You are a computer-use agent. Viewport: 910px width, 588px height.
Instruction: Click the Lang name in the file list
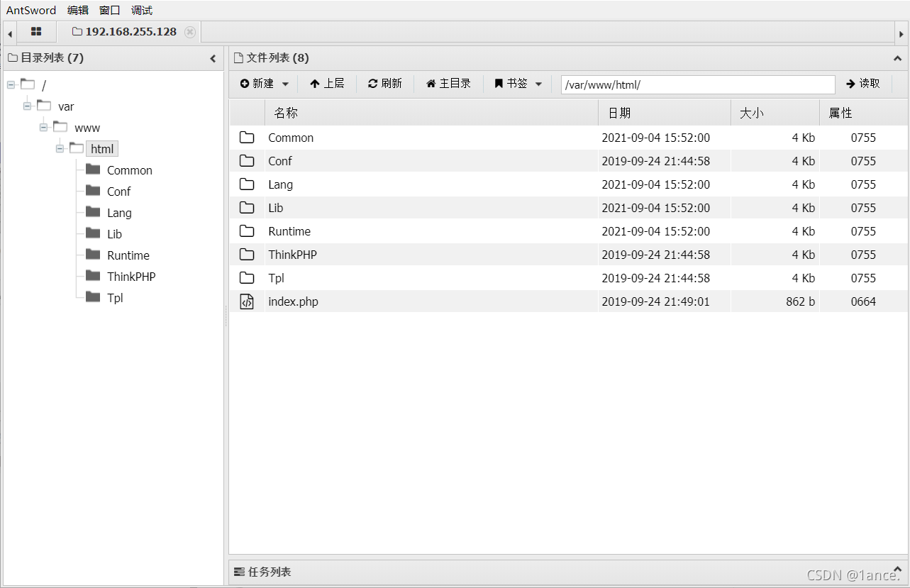tap(280, 184)
